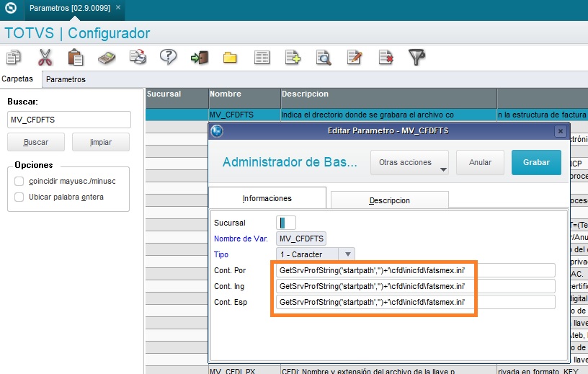
Task: Click the delete document icon
Action: (386, 58)
